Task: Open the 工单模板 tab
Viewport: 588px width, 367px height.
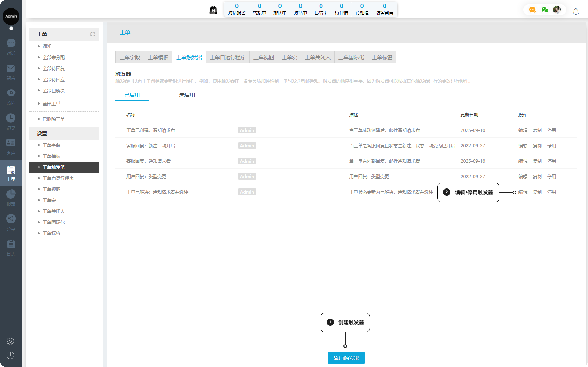Action: (x=158, y=57)
